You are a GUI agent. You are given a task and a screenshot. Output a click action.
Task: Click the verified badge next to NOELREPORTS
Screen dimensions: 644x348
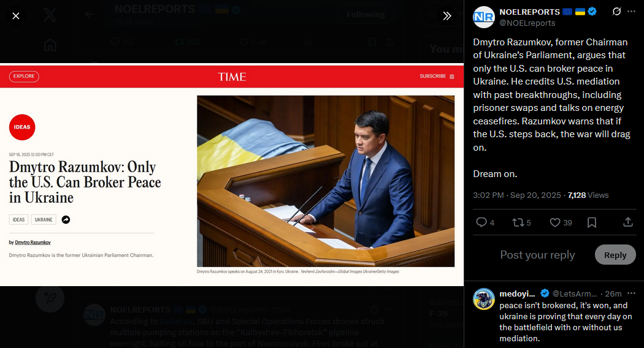[x=592, y=12]
